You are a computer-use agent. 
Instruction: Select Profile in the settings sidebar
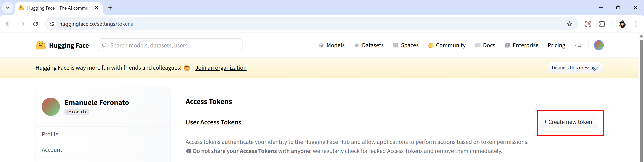point(50,134)
